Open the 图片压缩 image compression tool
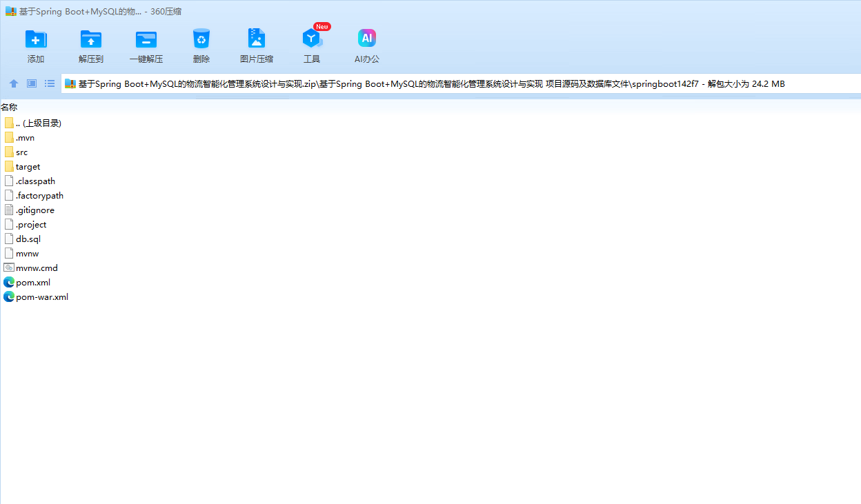861x504 pixels. [x=257, y=39]
